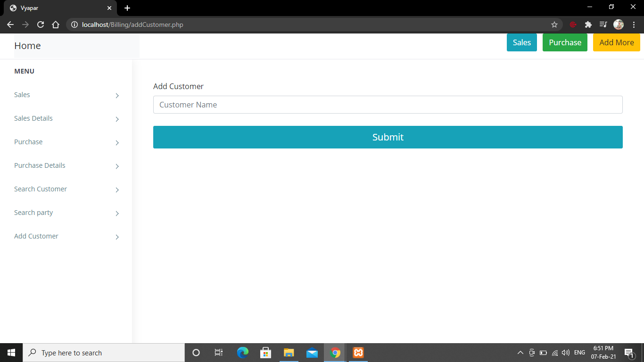Open Windows Start menu
This screenshot has height=362, width=644.
pyautogui.click(x=11, y=353)
